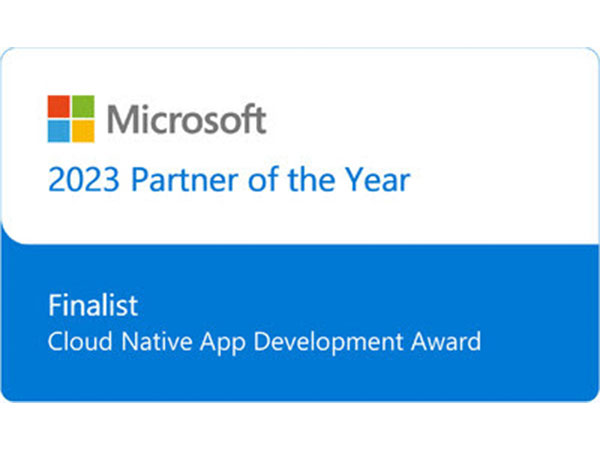The width and height of the screenshot is (600, 450).
Task: Select the Finalist label
Action: point(93,305)
